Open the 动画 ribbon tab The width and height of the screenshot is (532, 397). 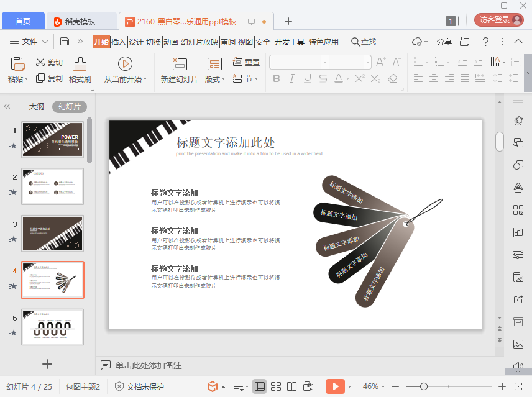171,42
